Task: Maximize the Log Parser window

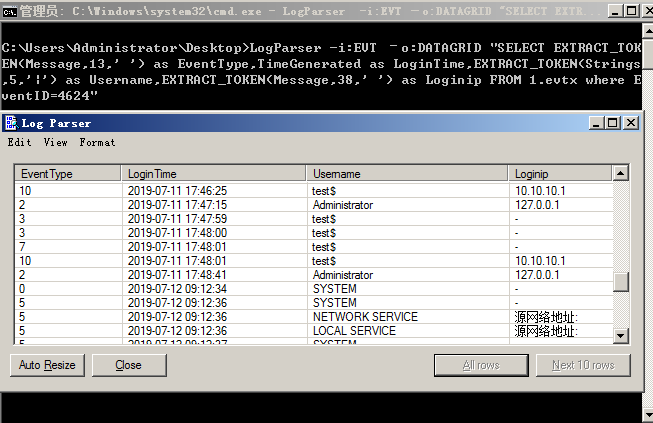Action: pyautogui.click(x=613, y=123)
